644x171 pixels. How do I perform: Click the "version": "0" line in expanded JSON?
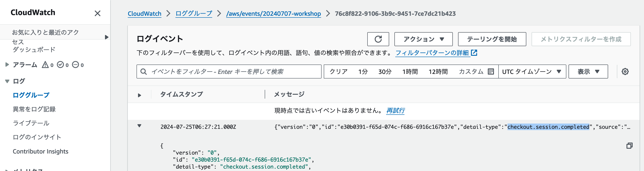click(196, 152)
